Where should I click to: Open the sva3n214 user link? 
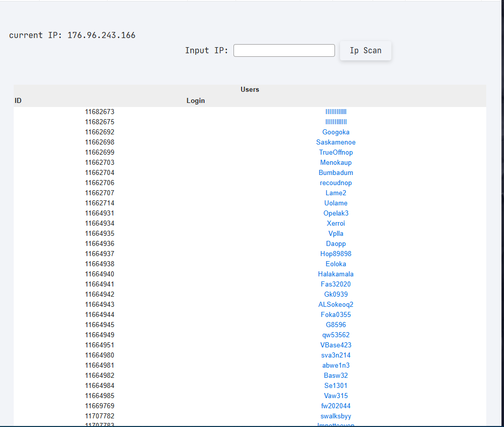[336, 355]
